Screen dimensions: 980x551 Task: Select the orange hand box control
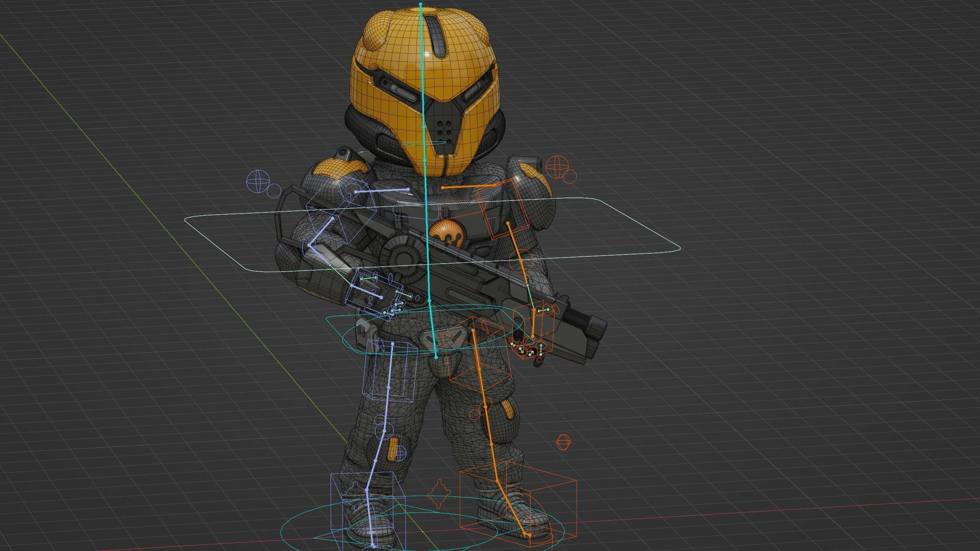click(x=534, y=329)
